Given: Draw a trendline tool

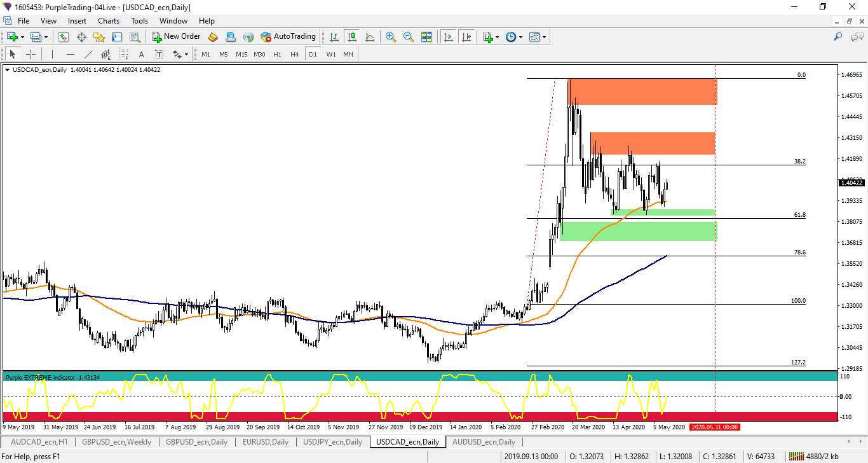Looking at the screenshot, I should pyautogui.click(x=88, y=54).
